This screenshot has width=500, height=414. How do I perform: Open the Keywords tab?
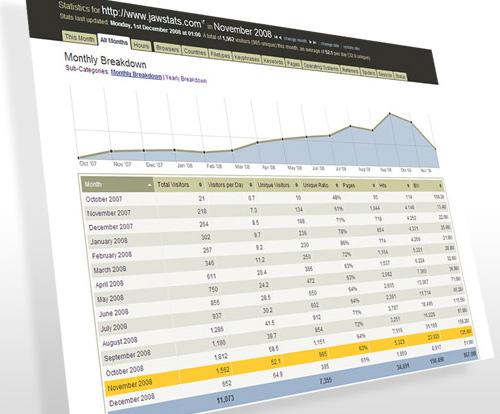pyautogui.click(x=273, y=61)
